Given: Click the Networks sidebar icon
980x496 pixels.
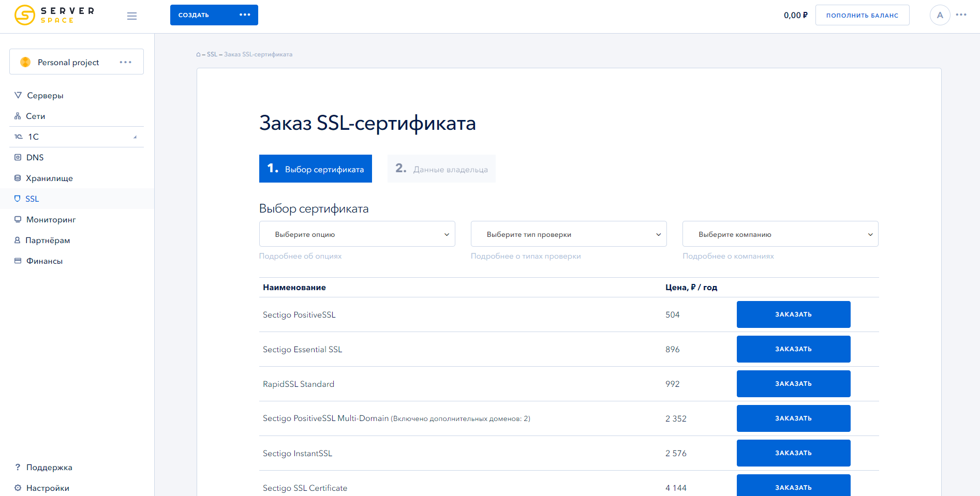Looking at the screenshot, I should coord(18,116).
